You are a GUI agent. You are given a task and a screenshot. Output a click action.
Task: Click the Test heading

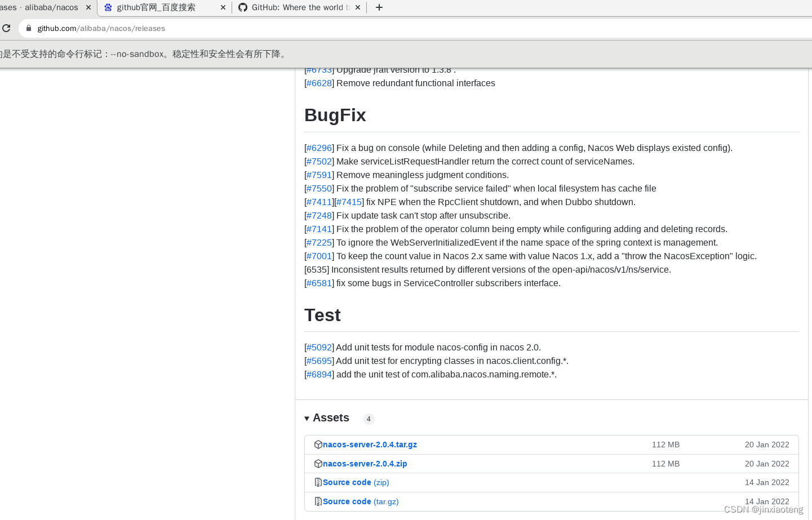point(322,315)
